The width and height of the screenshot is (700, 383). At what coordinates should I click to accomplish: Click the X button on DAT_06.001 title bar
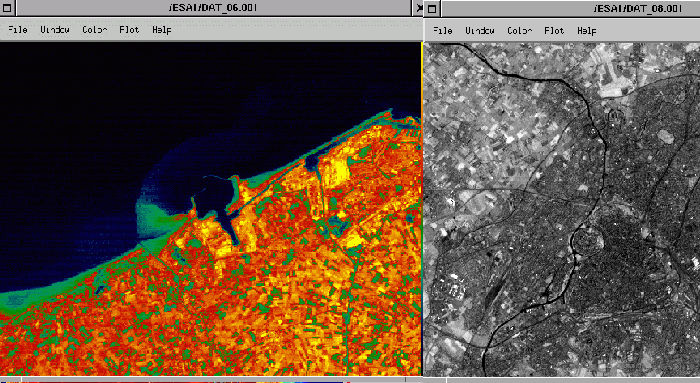(x=418, y=8)
